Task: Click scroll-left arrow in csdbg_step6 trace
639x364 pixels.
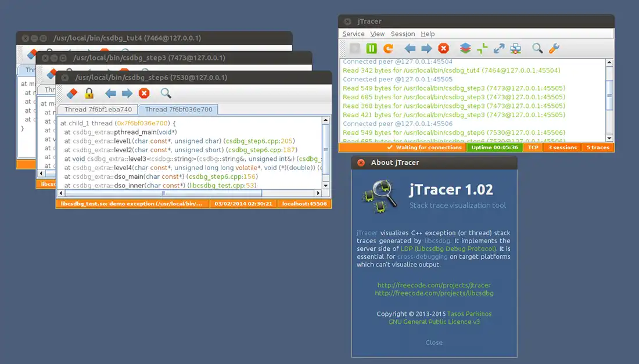Action: 61,193
